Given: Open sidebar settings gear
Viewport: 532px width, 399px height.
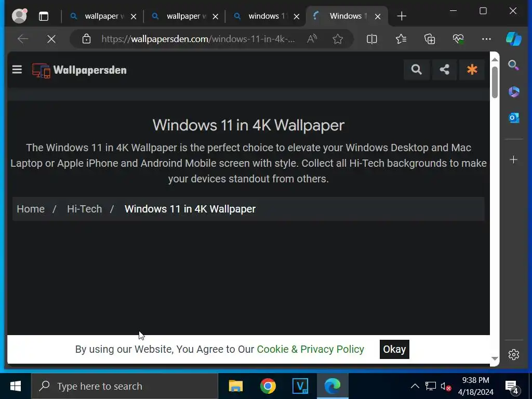Looking at the screenshot, I should 514,354.
